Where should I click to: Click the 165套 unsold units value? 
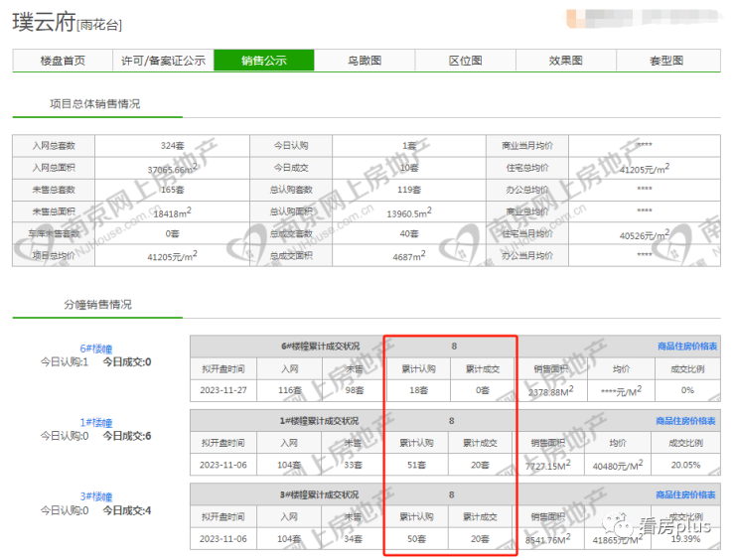coord(172,190)
